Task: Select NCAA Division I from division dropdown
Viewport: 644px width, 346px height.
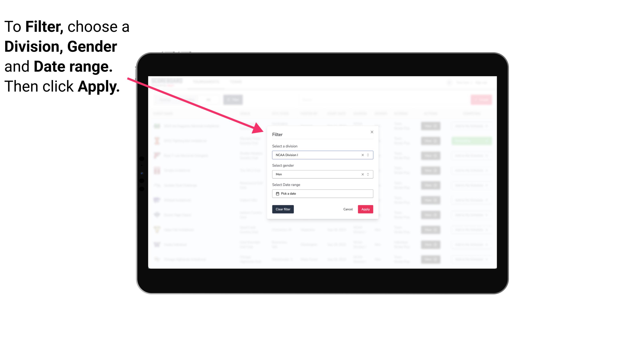Action: click(x=322, y=155)
